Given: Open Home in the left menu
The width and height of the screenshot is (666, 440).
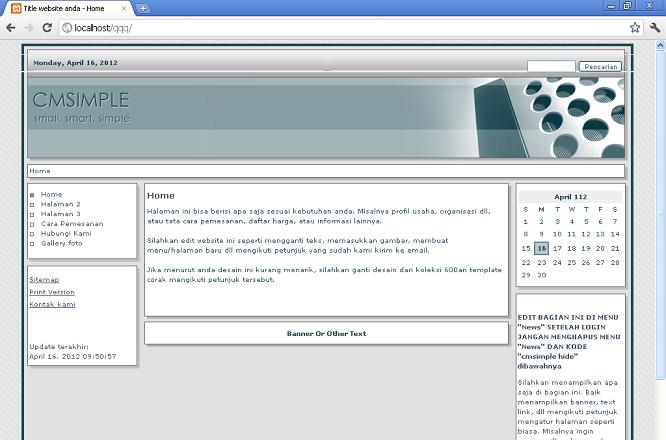Looking at the screenshot, I should [51, 194].
